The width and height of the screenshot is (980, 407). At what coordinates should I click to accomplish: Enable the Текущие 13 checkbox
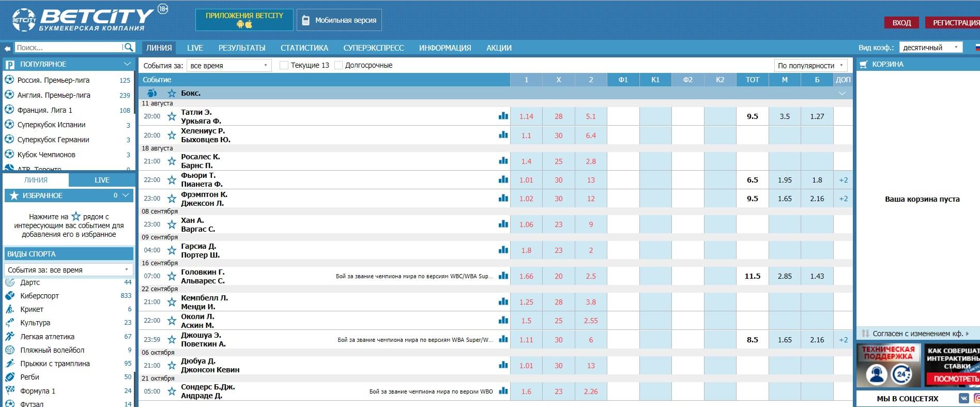coord(284,65)
